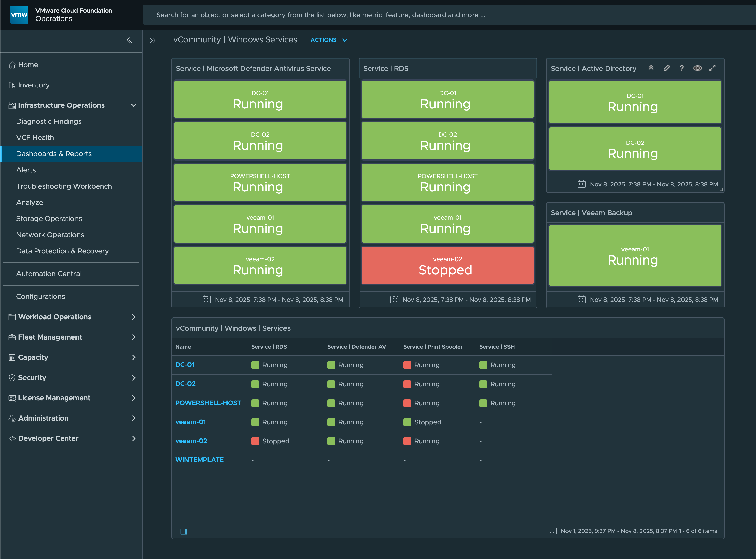Collapse the left navigation with double-left arrows
The width and height of the screenshot is (756, 559).
(129, 40)
